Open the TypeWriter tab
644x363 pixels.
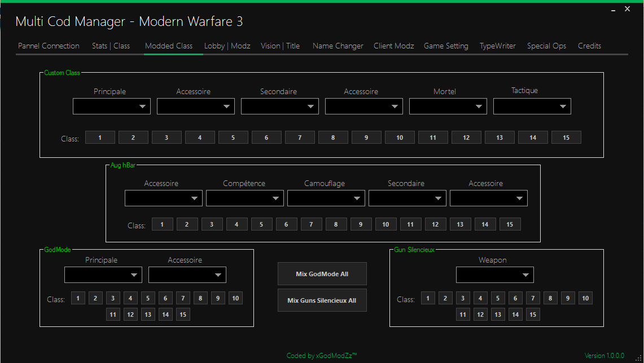(497, 46)
